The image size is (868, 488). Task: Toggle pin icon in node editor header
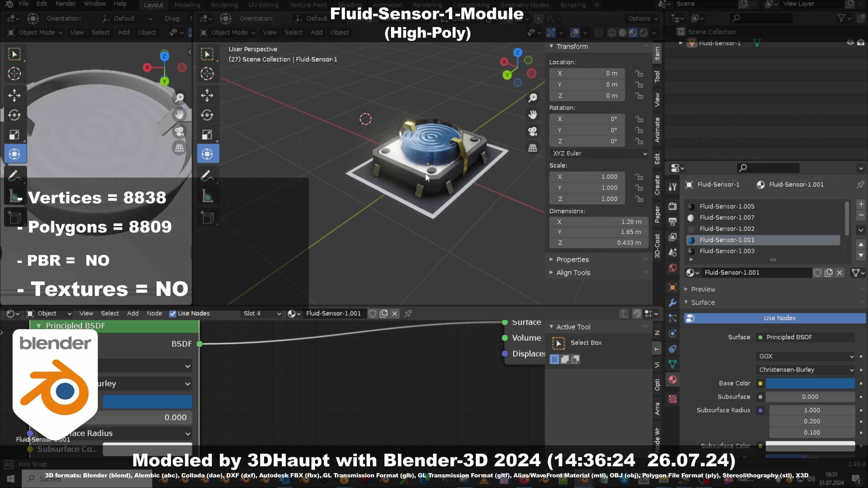(408, 314)
